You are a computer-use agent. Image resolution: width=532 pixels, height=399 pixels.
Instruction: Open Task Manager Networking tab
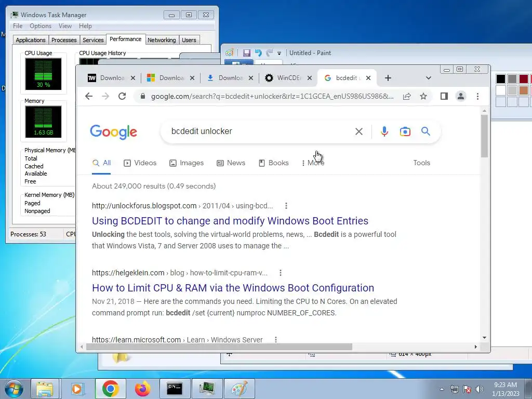pos(162,40)
